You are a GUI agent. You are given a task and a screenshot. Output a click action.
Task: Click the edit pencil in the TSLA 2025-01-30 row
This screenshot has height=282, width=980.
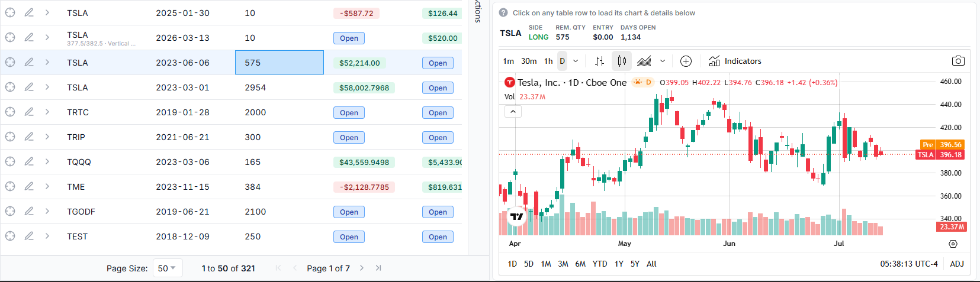coord(28,12)
